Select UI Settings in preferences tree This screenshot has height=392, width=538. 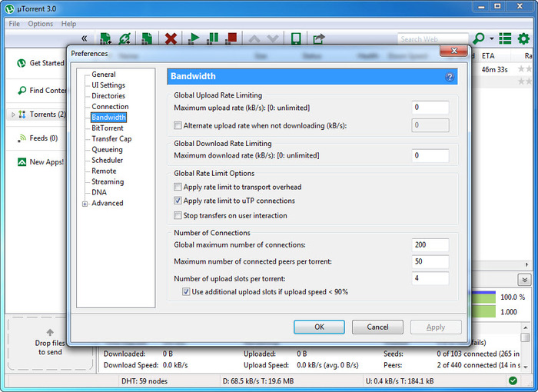(x=108, y=85)
